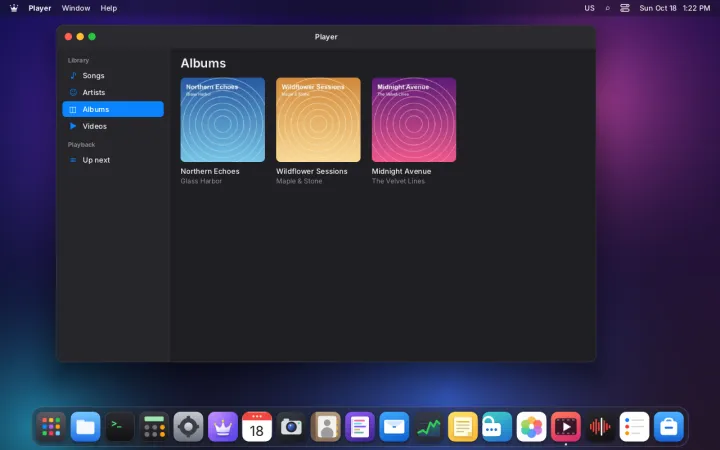Open the Files app in dock
The image size is (720, 450).
85,427
